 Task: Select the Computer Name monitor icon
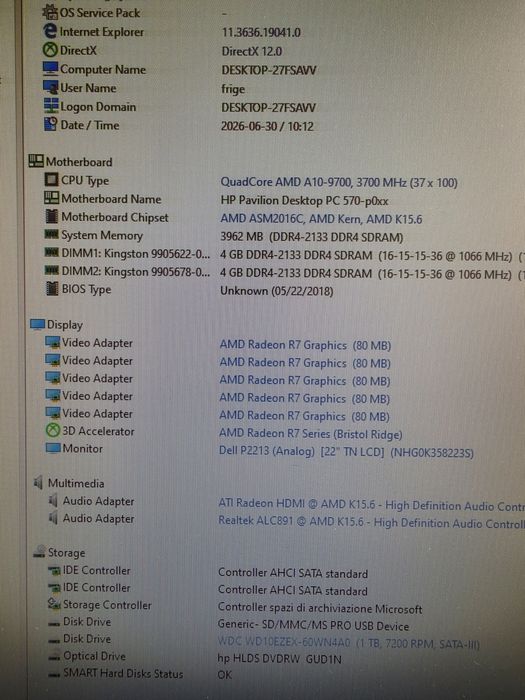coord(50,69)
